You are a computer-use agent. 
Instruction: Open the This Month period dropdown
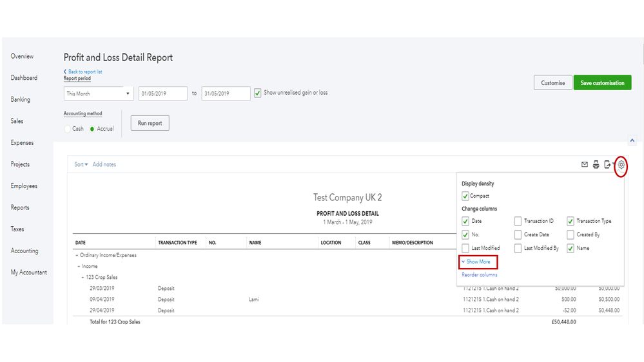coord(99,94)
